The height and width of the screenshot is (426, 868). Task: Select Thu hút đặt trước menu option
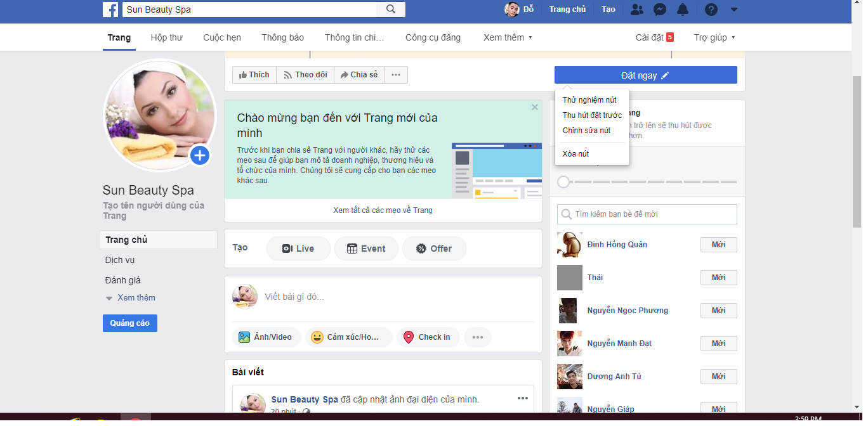click(x=592, y=115)
